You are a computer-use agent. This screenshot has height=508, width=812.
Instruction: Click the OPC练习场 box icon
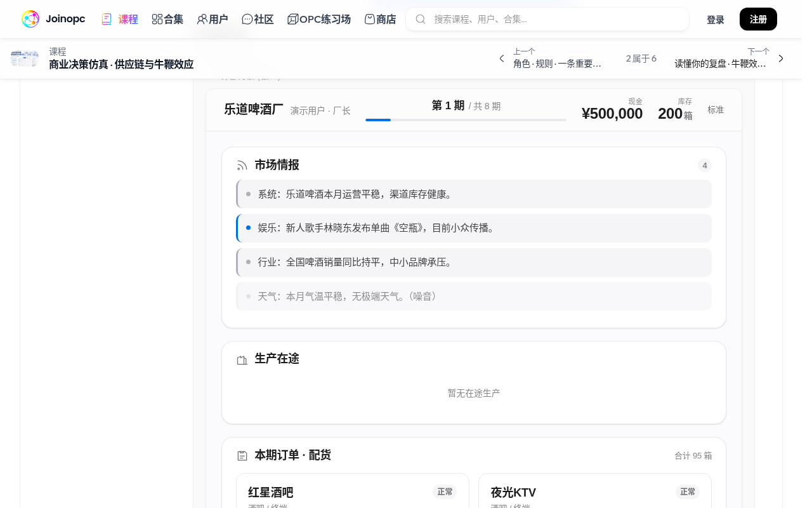(x=292, y=19)
